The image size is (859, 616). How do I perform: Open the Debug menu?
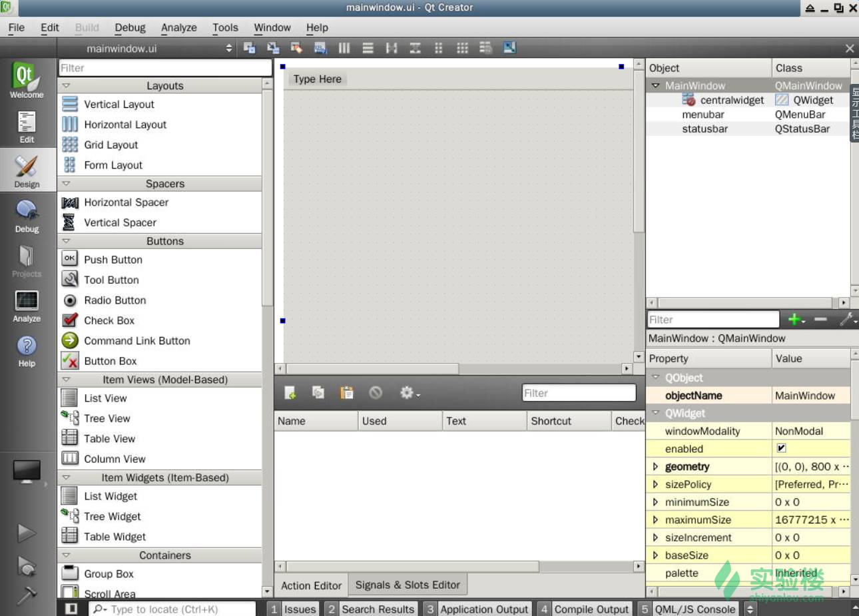(130, 27)
